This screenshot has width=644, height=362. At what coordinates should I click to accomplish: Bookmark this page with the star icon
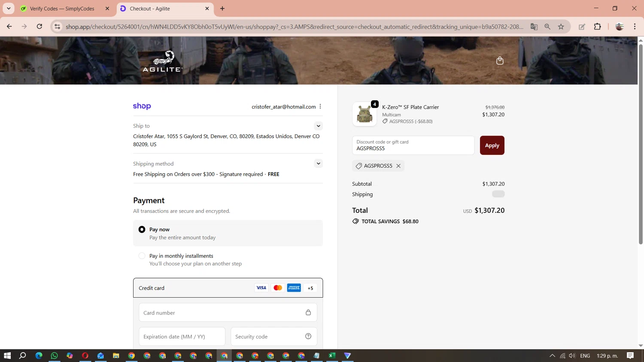[561, 27]
